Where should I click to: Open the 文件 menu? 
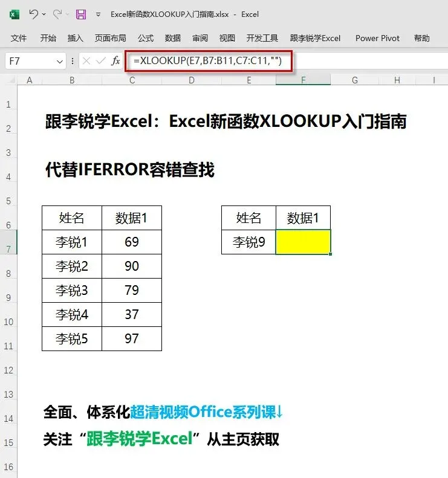point(19,38)
